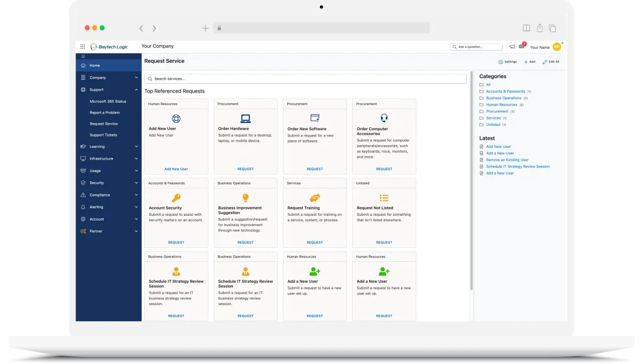Select Request Service in sidebar

103,124
